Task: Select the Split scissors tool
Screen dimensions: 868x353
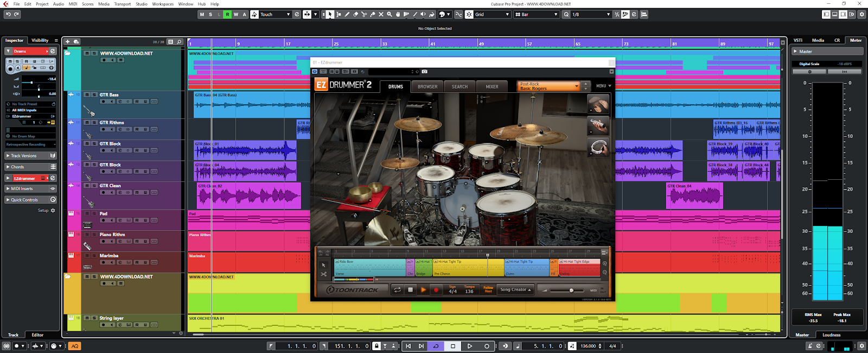Action: point(364,15)
